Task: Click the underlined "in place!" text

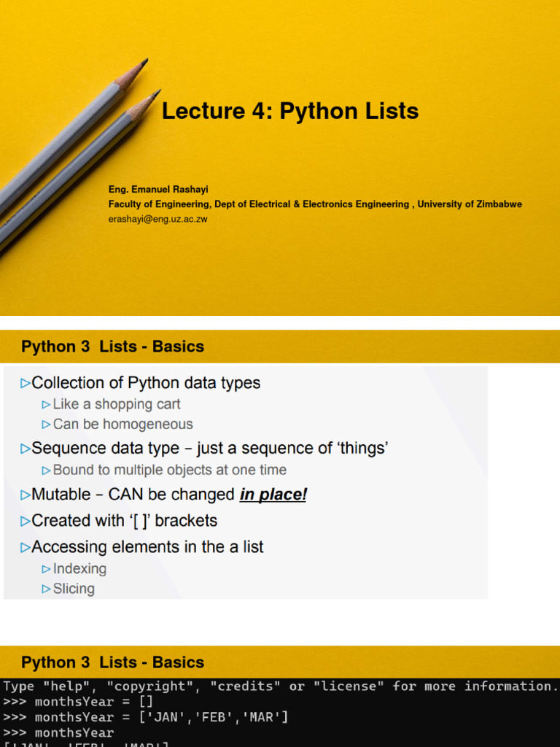Action: tap(273, 495)
